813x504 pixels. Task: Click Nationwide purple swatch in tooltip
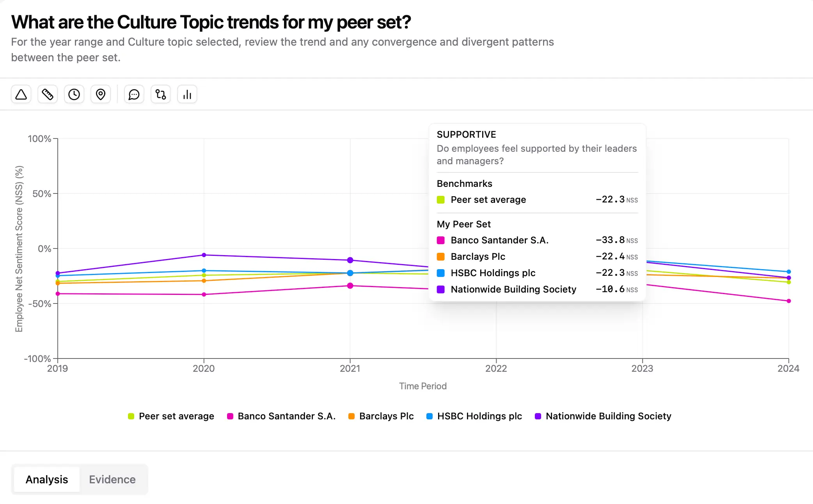click(x=441, y=289)
